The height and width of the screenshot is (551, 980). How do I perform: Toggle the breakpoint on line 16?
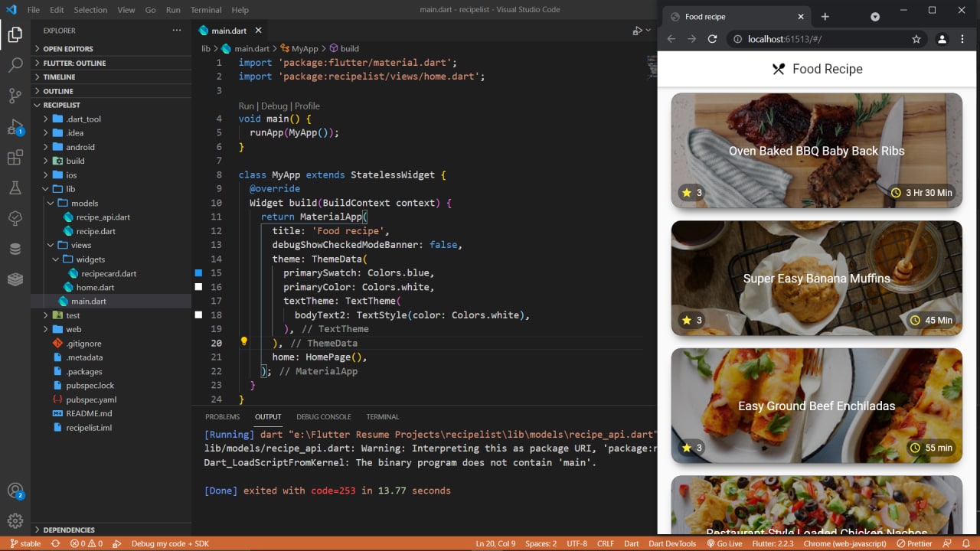coord(198,286)
